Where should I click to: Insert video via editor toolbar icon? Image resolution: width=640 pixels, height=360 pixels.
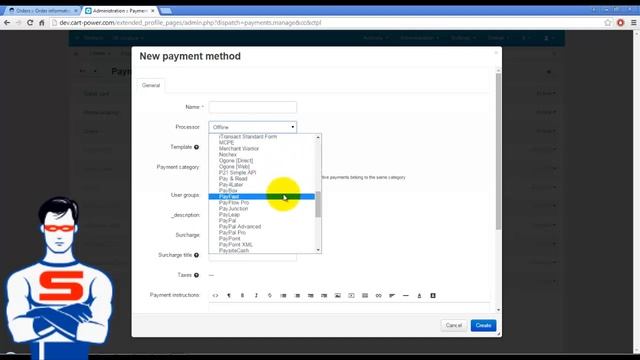(x=351, y=296)
